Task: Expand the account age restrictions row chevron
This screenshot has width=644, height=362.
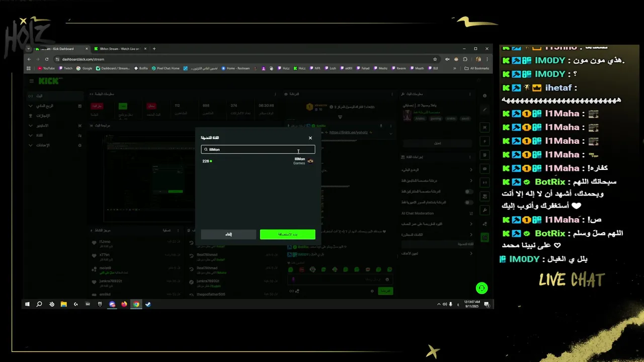Action: 471,224
